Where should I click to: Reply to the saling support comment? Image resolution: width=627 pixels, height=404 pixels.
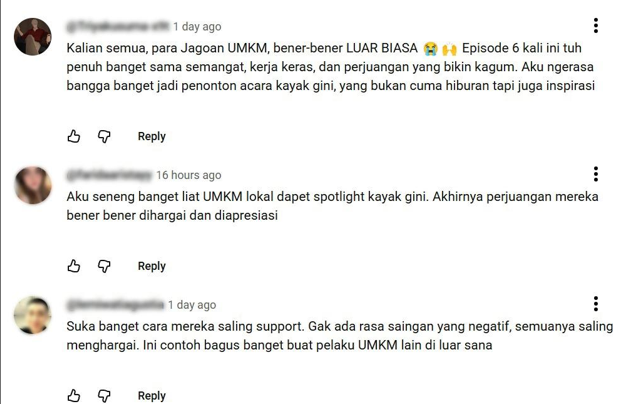[152, 396]
